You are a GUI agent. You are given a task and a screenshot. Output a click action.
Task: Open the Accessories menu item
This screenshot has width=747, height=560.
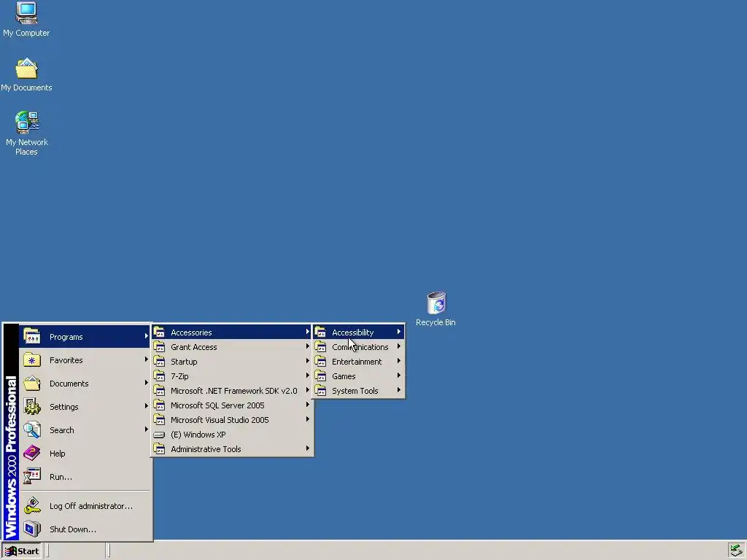pyautogui.click(x=232, y=332)
